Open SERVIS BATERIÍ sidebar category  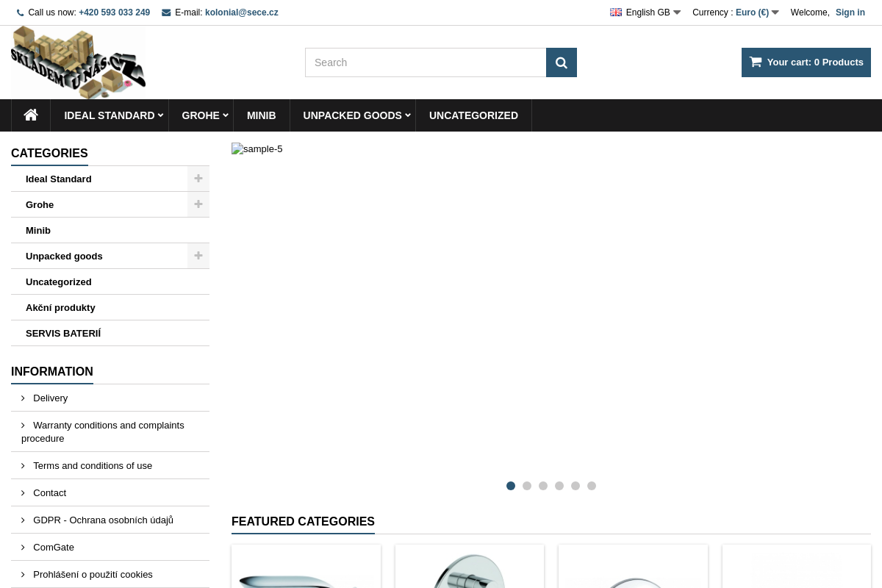[63, 333]
